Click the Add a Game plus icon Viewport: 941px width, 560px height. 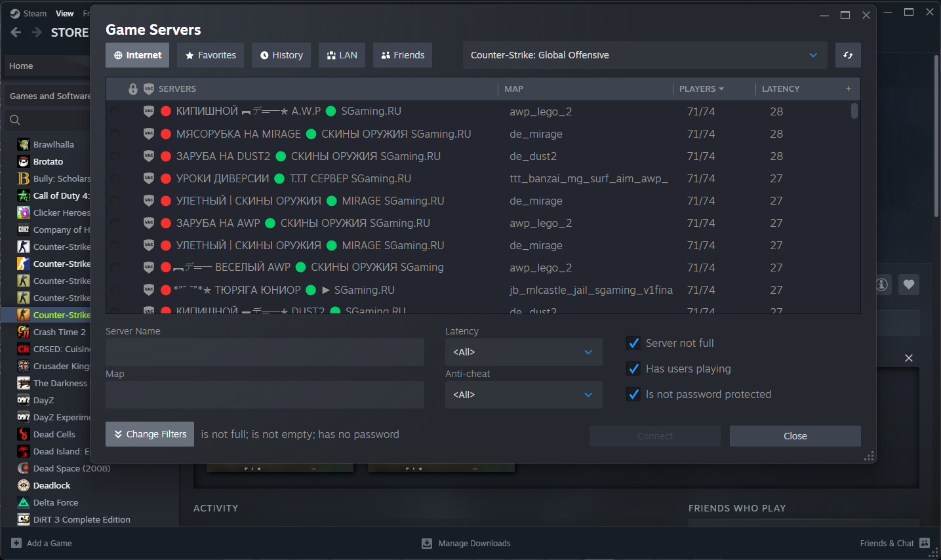coord(16,543)
